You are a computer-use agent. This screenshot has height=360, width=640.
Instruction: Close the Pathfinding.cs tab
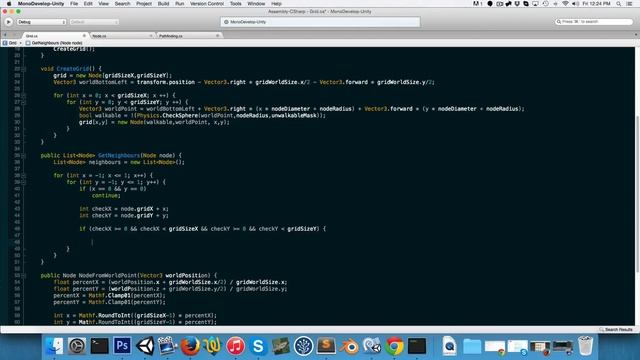(218, 36)
